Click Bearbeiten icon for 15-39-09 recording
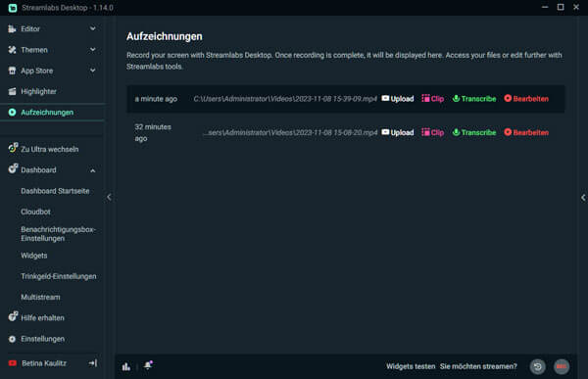The height and width of the screenshot is (379, 588). (x=508, y=98)
